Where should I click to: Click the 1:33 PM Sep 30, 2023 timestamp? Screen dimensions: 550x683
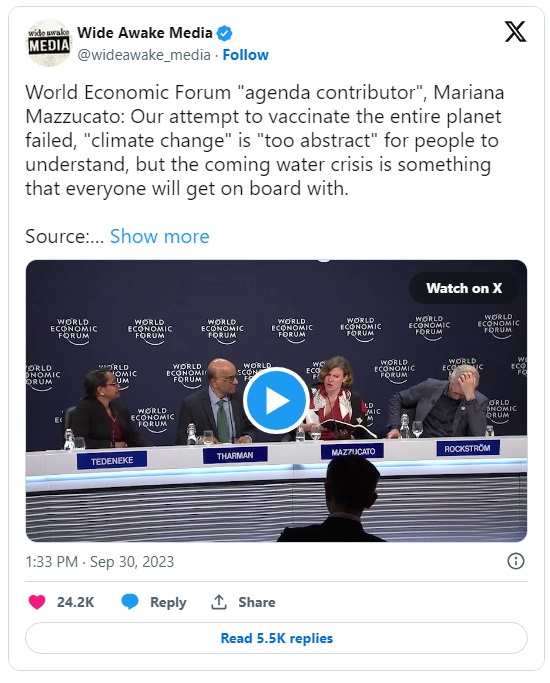click(x=100, y=561)
